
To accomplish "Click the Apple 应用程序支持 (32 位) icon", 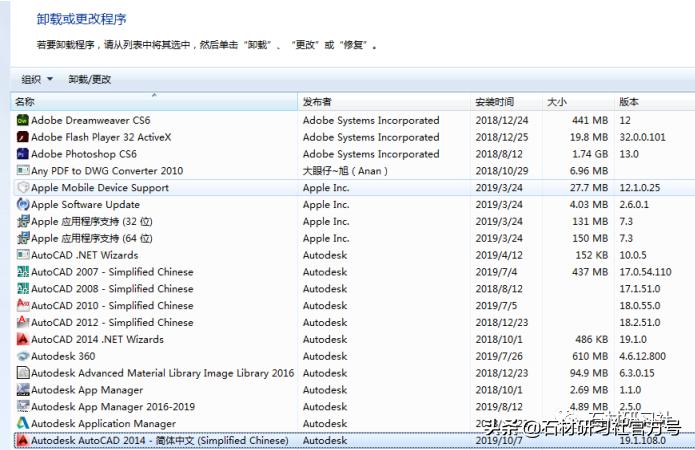I will tap(23, 221).
